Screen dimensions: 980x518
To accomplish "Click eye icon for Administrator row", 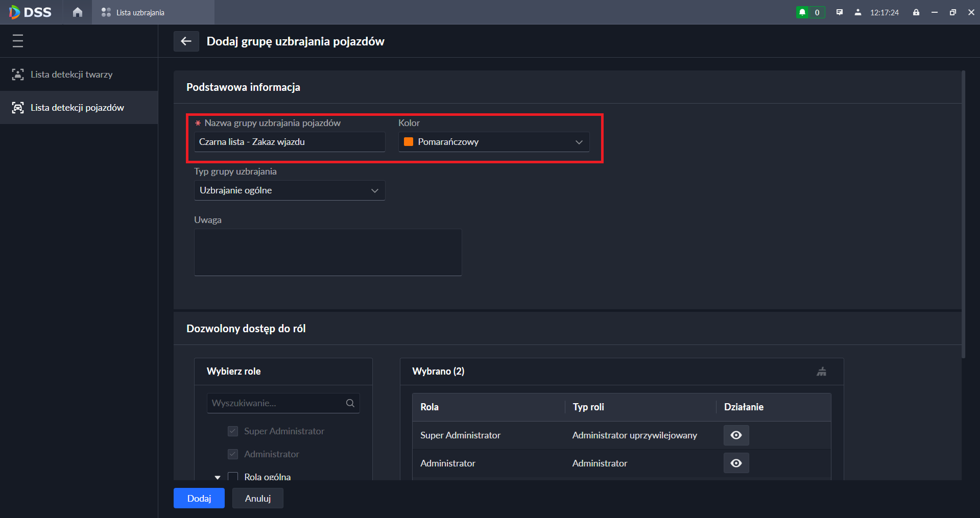I will 736,463.
